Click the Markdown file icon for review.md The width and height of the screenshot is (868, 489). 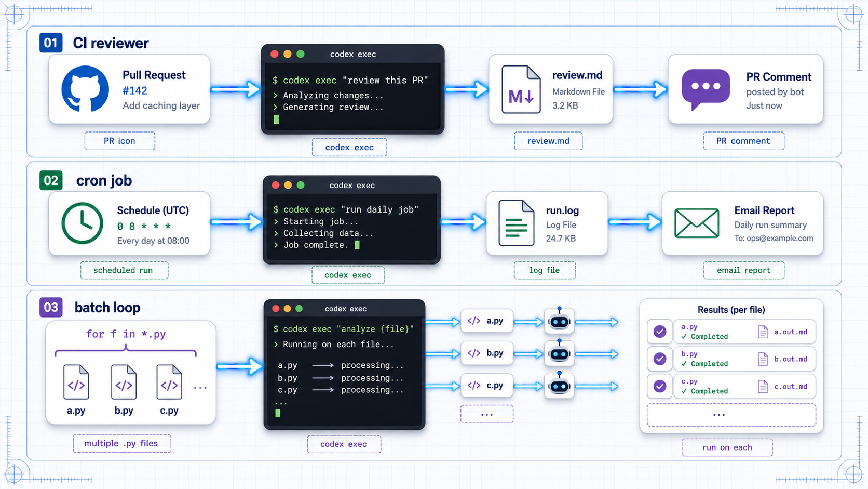[x=521, y=89]
